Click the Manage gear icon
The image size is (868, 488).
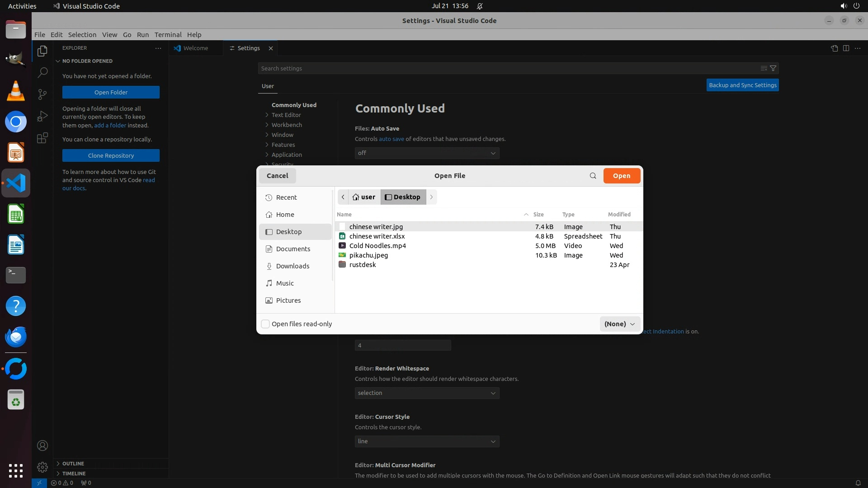pos(42,467)
